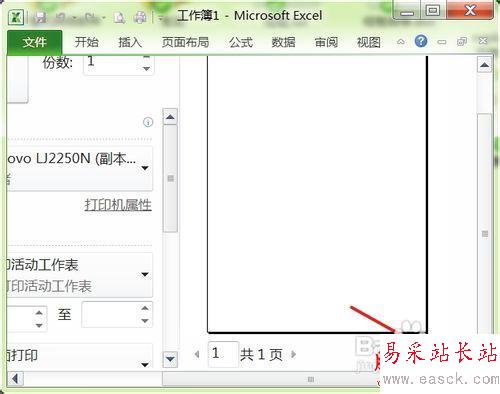Click the settings panel scrollbar thumb
500x394 pixels.
click(x=170, y=179)
